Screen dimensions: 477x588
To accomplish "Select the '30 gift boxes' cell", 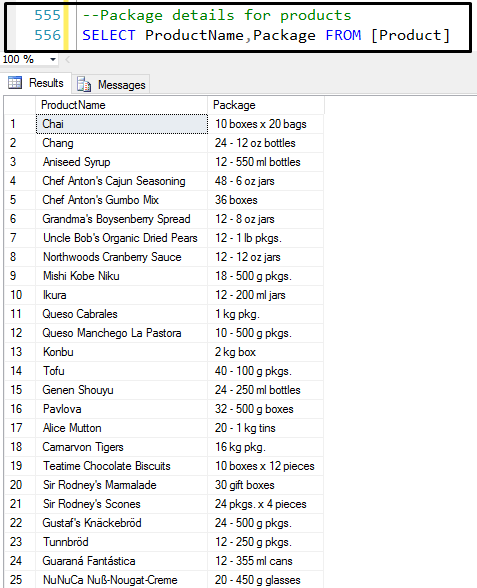I will [266, 485].
